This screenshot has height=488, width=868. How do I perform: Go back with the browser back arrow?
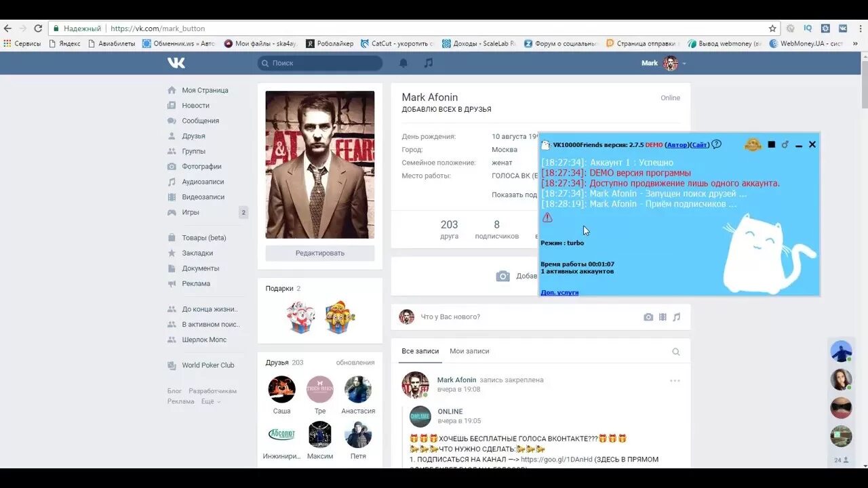pos(7,28)
